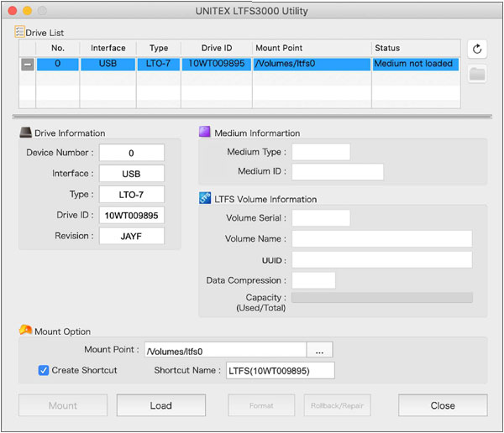The image size is (504, 433).
Task: Click the minus icon in drive row
Action: (x=28, y=64)
